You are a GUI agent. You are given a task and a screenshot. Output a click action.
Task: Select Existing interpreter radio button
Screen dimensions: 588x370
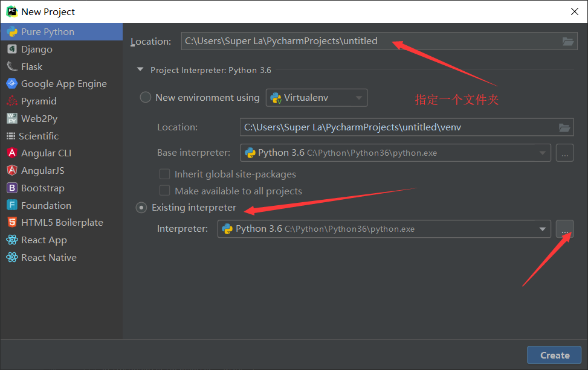point(141,208)
